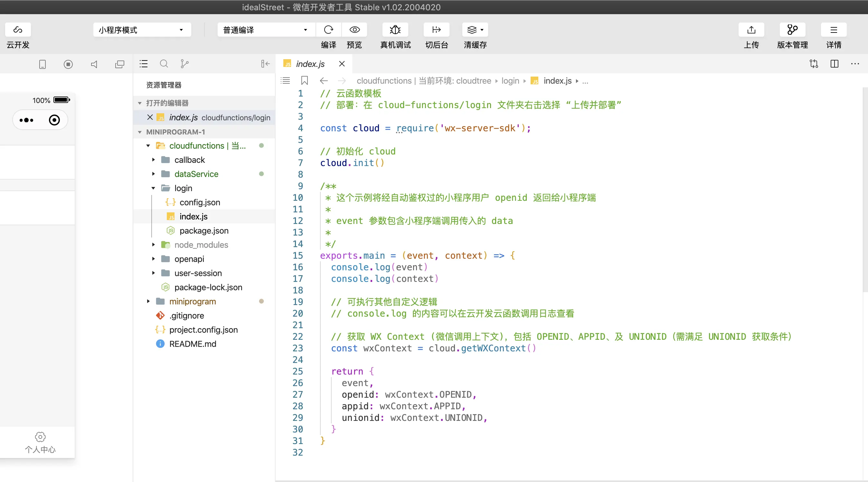Open the 小程序模式 mode dropdown
The height and width of the screenshot is (482, 868).
(x=142, y=30)
